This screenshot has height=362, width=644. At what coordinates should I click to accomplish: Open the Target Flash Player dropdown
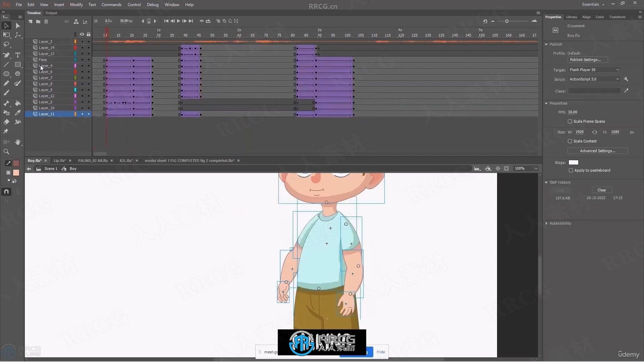click(594, 70)
